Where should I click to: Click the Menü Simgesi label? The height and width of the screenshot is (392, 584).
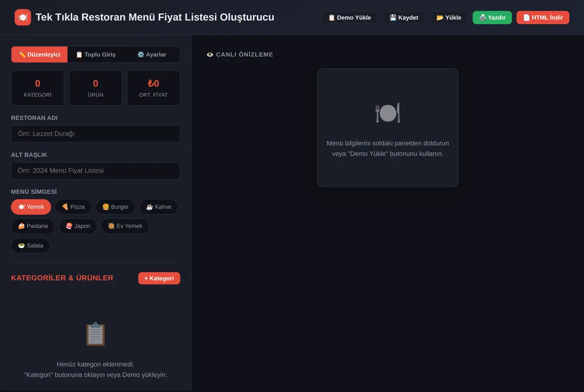(34, 192)
